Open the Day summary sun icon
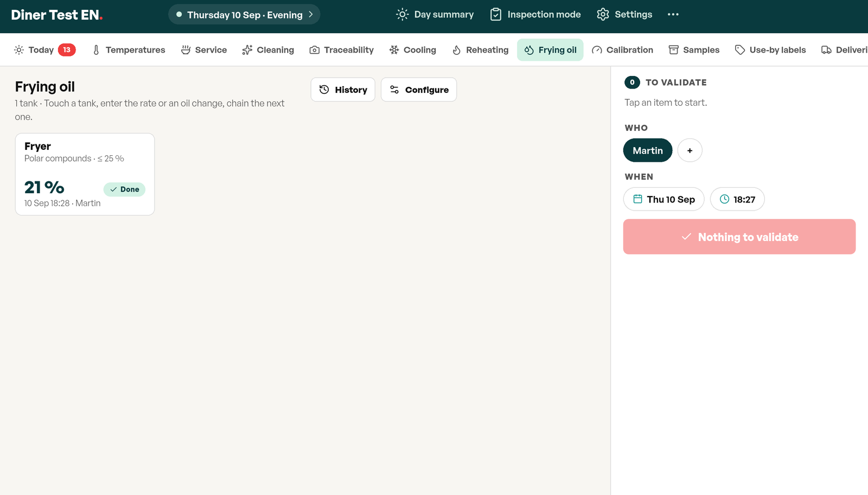Image resolution: width=868 pixels, height=495 pixels. [402, 15]
